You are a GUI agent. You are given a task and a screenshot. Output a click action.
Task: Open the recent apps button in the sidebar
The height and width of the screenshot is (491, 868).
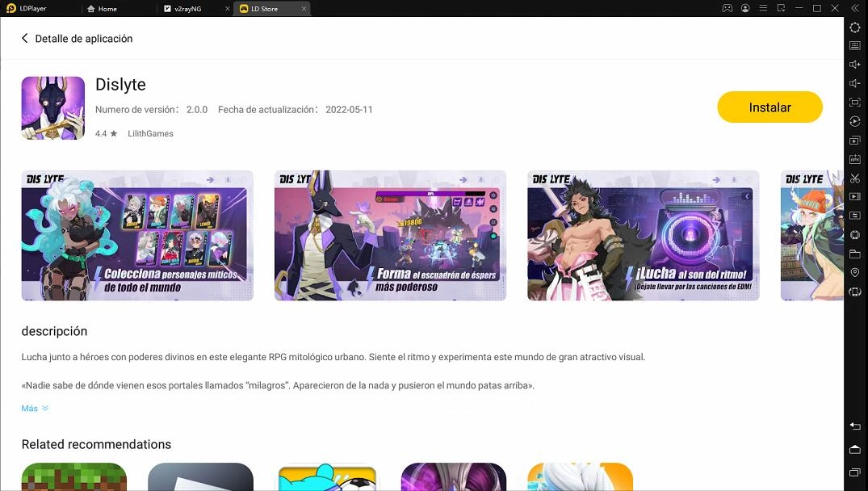(x=855, y=472)
